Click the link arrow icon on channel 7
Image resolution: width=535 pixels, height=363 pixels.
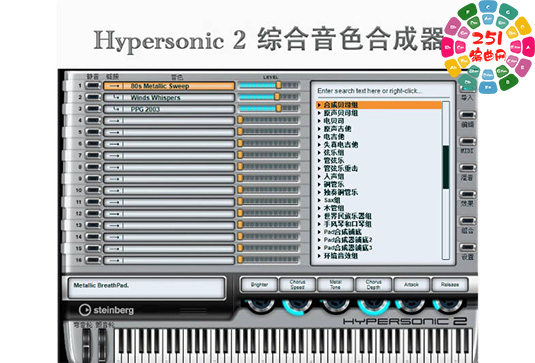115,156
